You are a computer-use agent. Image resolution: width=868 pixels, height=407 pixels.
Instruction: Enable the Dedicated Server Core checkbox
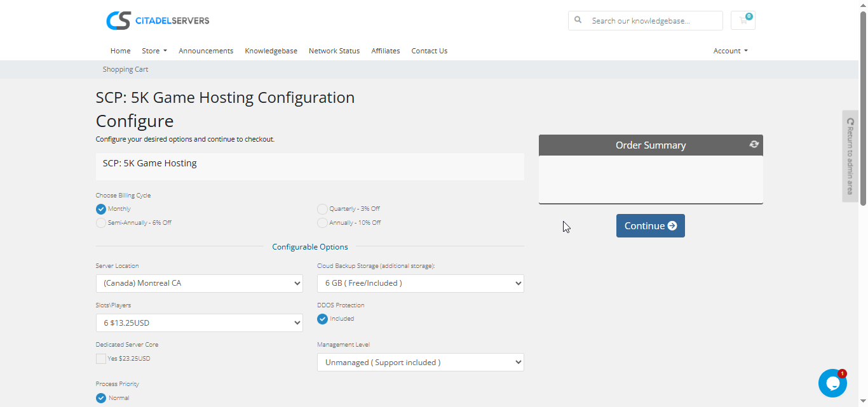[101, 359]
